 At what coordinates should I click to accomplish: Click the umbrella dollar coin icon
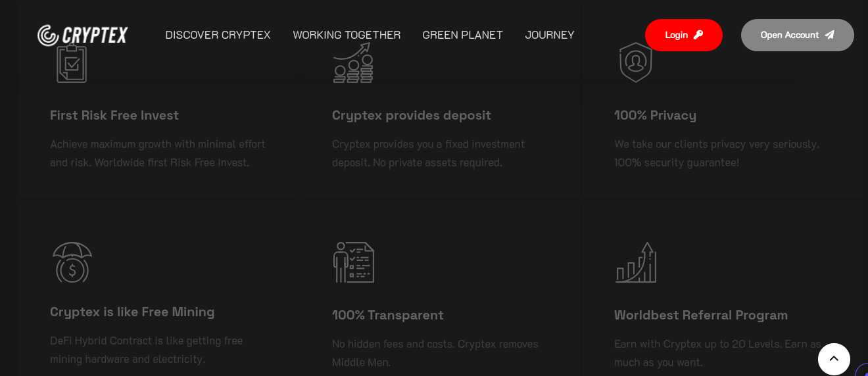tap(72, 262)
